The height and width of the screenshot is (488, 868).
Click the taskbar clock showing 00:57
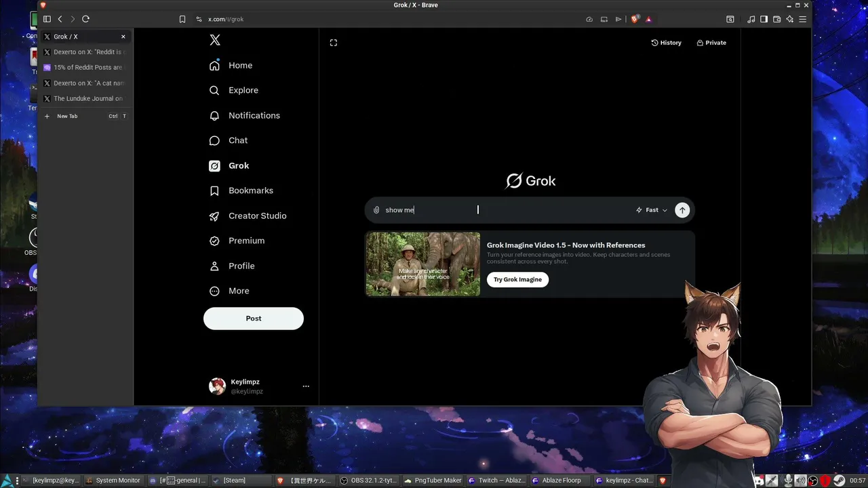click(858, 481)
